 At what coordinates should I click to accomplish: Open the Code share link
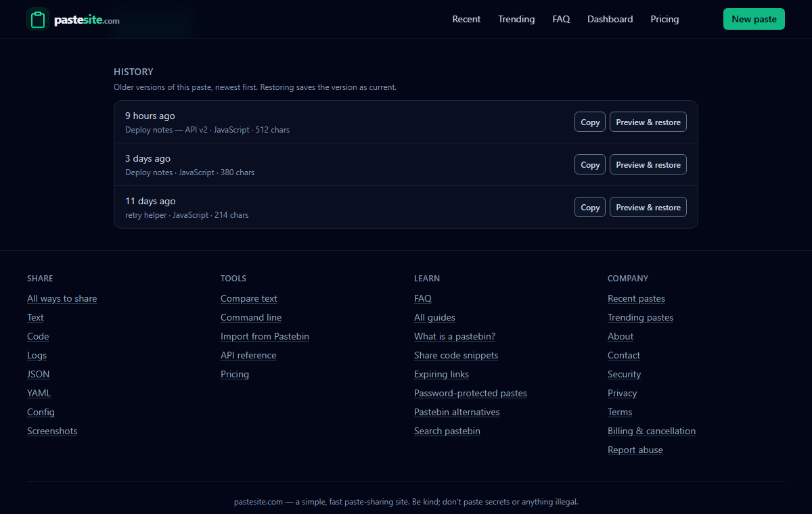click(x=38, y=337)
